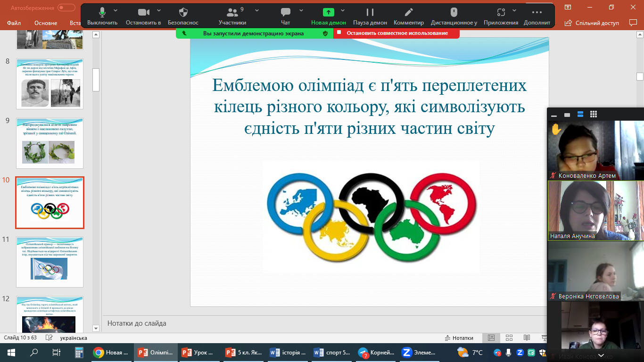Open spell-check icon in status bar

click(49, 338)
